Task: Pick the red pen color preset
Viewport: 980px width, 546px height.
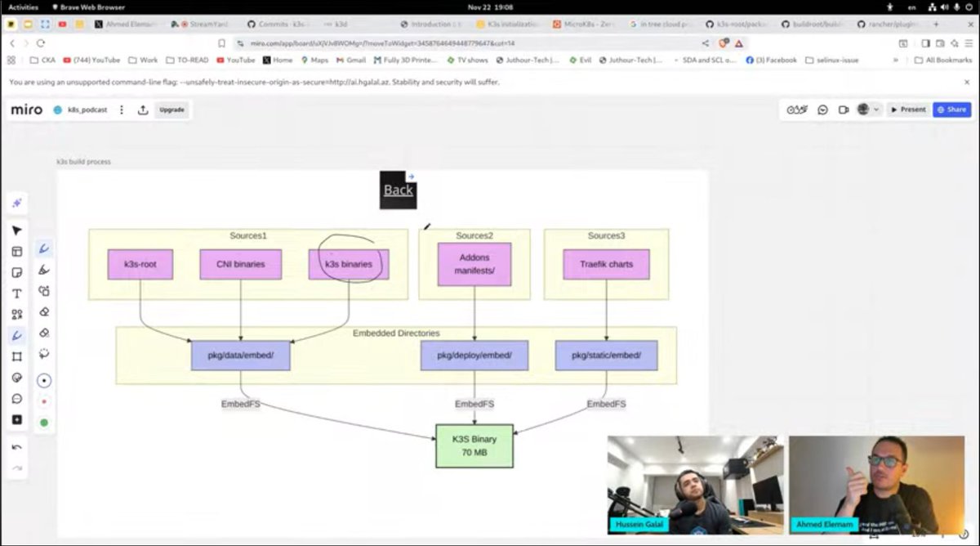Action: tap(44, 402)
